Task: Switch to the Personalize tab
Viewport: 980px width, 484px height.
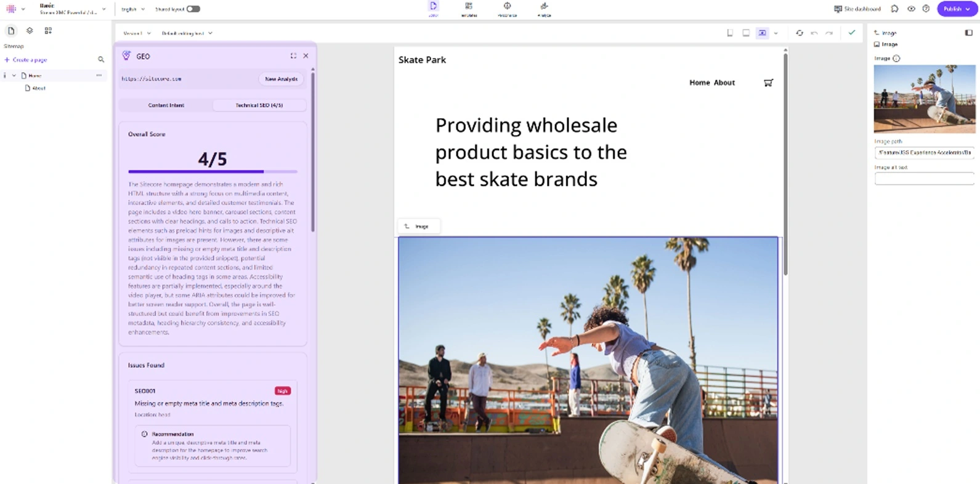Action: tap(507, 9)
